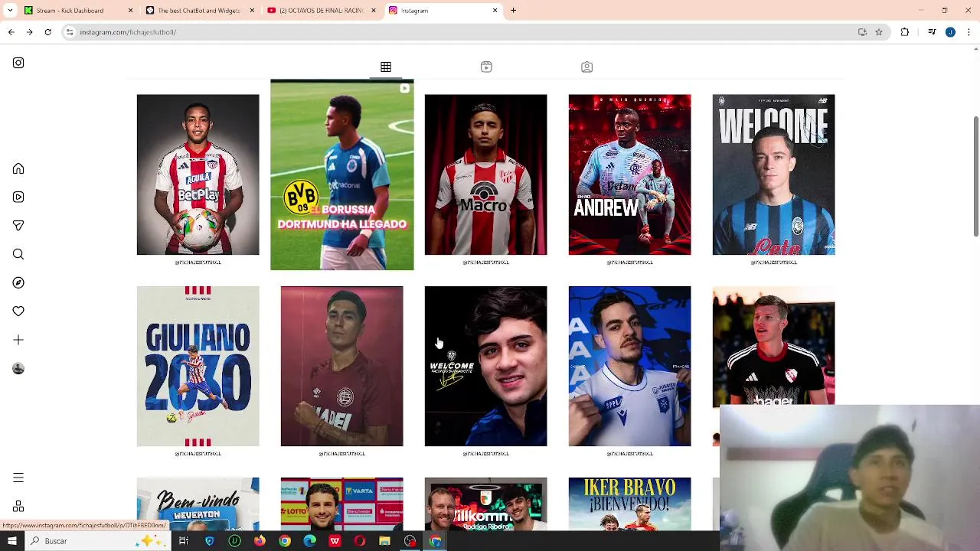This screenshot has height=551, width=980.
Task: Open media controls icon in toolbar
Action: [x=932, y=32]
